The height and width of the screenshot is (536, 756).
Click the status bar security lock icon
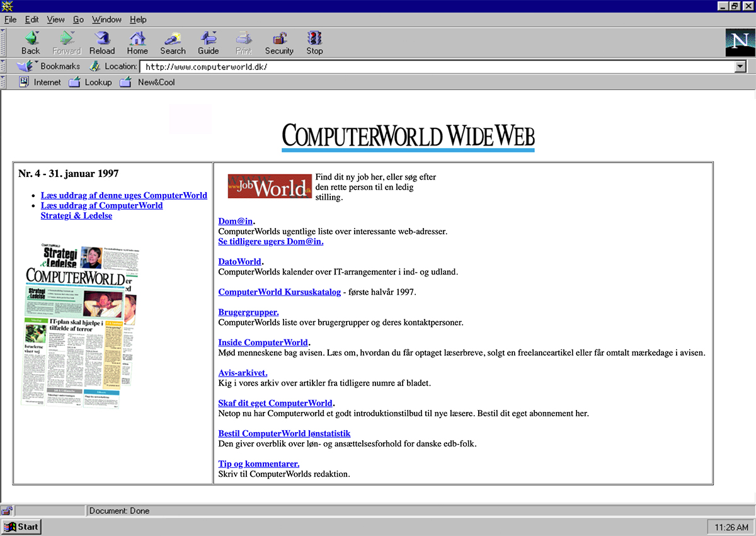[7, 511]
